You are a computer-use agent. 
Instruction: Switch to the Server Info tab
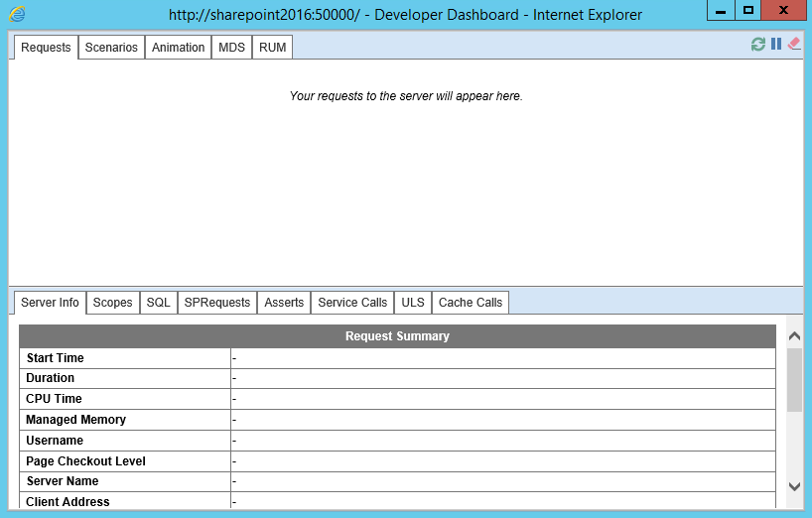[x=50, y=303]
